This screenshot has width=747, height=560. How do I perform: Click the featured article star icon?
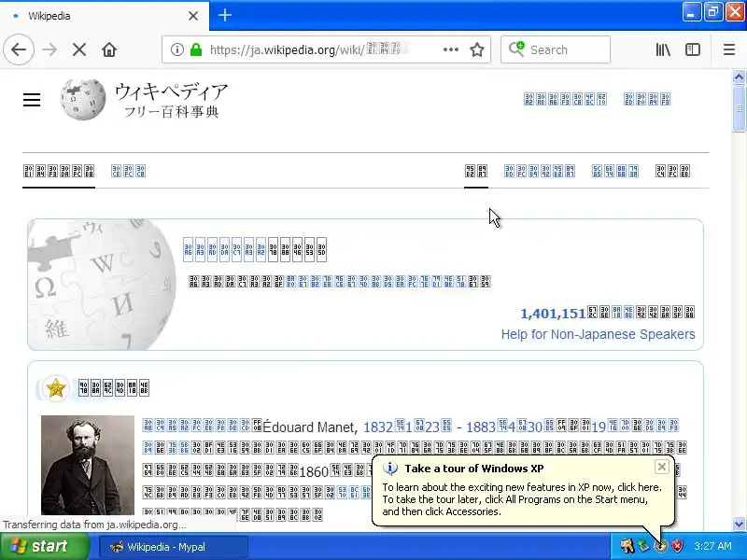(x=56, y=388)
